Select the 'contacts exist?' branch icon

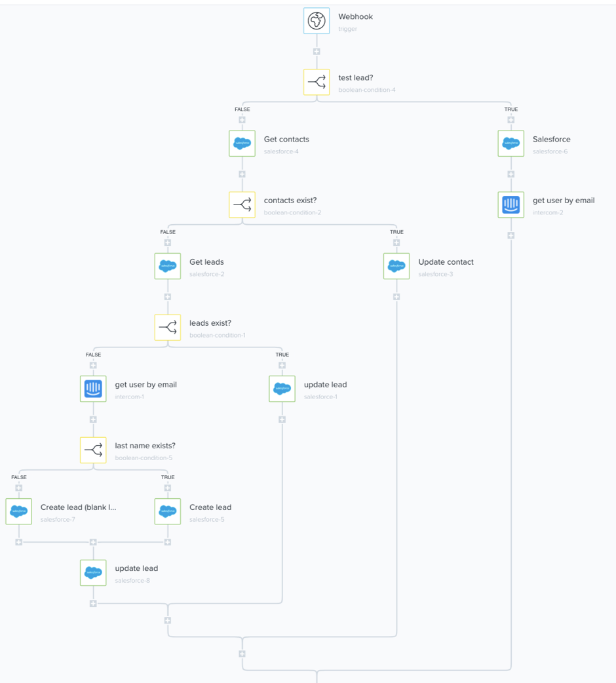[x=242, y=205]
